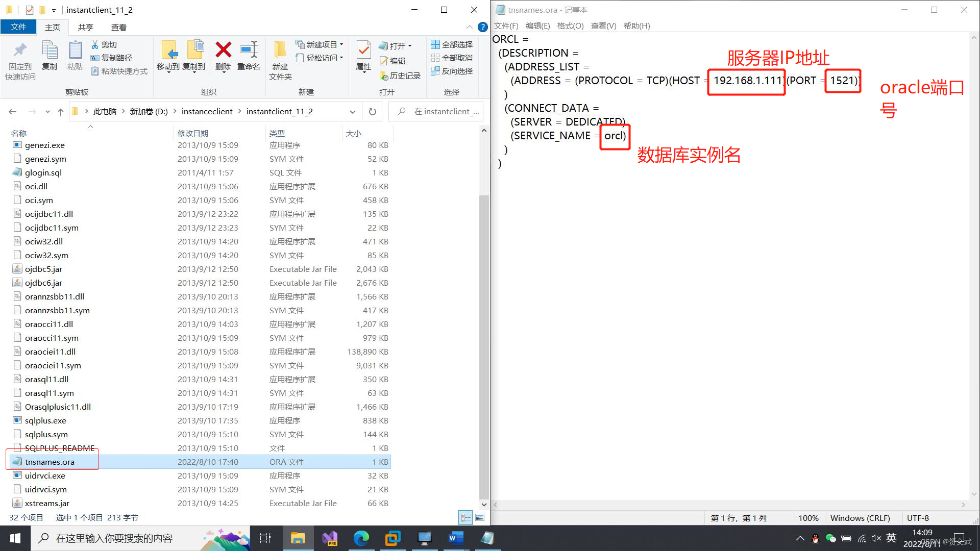Open file properties using the 属性 icon

point(363,57)
